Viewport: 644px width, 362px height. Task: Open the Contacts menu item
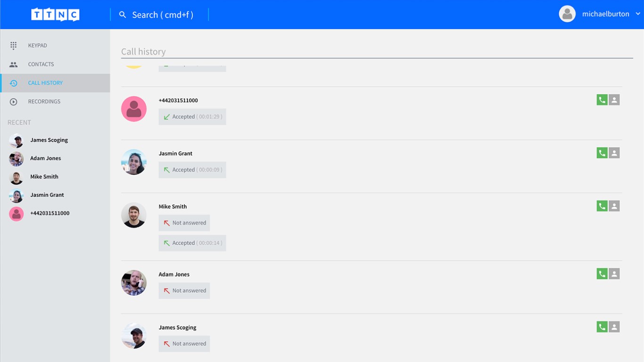[x=41, y=64]
